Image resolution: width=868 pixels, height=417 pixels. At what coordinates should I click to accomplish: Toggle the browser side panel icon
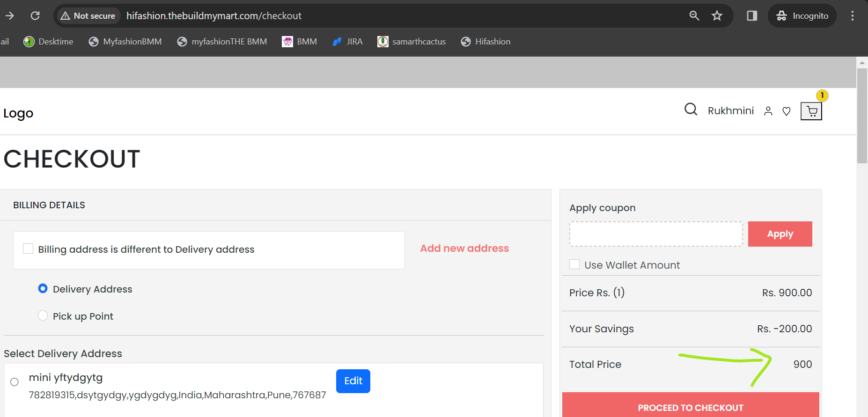point(752,16)
